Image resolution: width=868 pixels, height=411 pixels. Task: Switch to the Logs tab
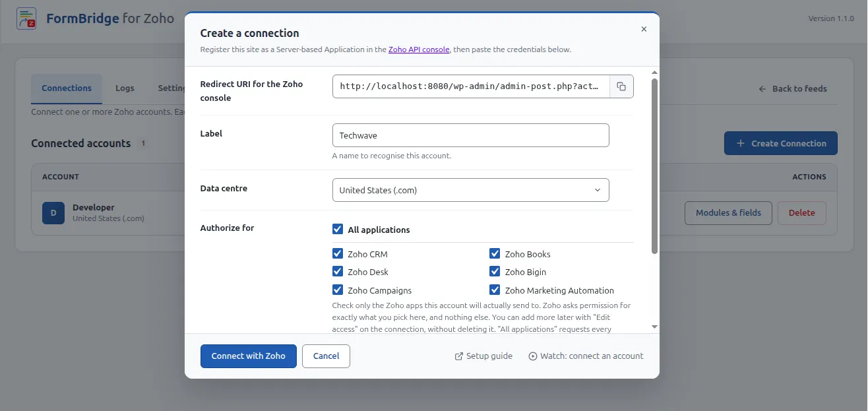(125, 88)
